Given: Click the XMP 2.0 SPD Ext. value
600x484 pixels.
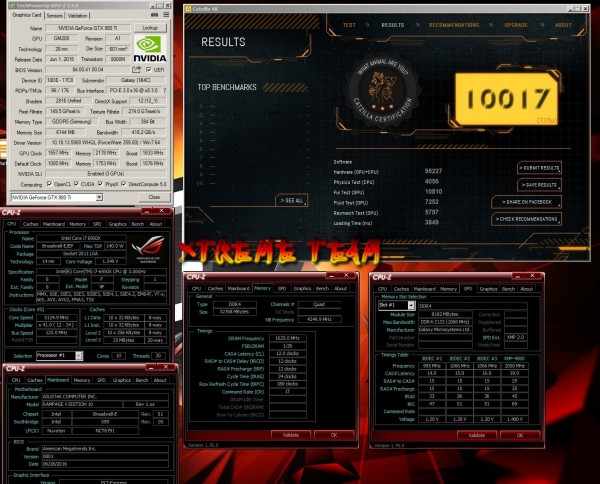Looking at the screenshot, I should coord(516,337).
